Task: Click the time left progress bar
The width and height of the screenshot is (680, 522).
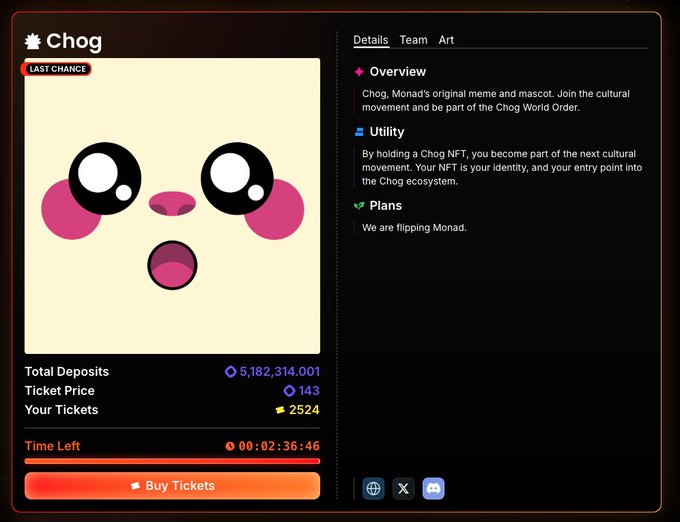Action: (172, 461)
